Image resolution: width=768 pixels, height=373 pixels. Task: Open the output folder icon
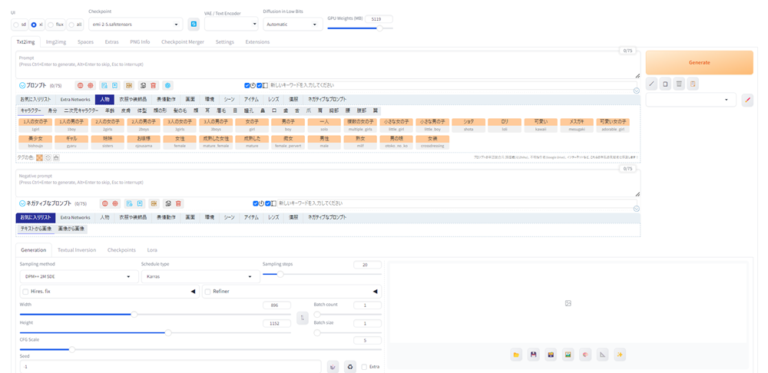coord(516,354)
